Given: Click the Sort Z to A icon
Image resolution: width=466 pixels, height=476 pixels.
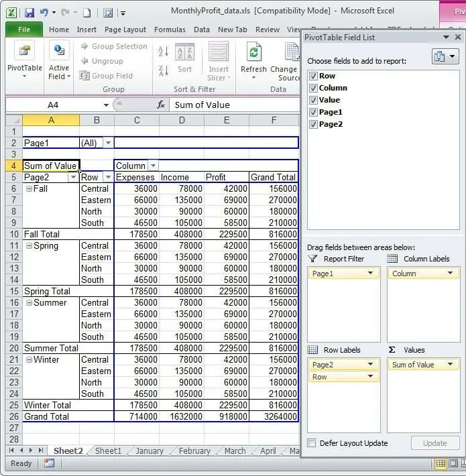Looking at the screenshot, I should (x=164, y=71).
